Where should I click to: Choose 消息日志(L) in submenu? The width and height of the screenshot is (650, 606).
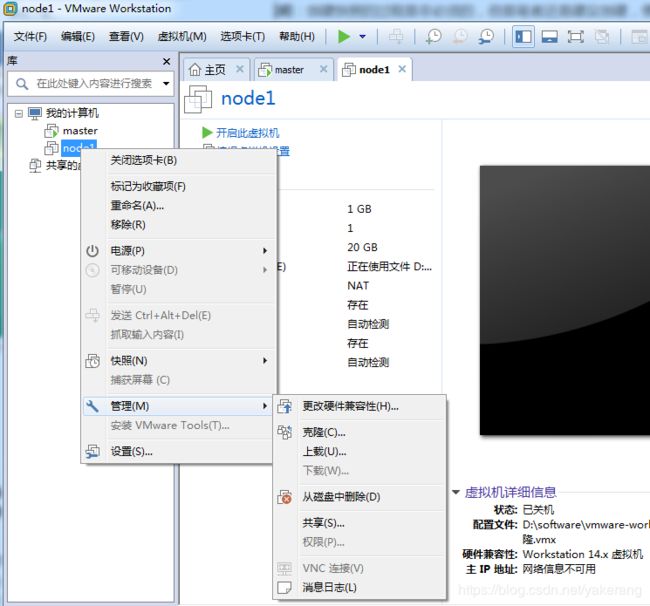pyautogui.click(x=360, y=587)
